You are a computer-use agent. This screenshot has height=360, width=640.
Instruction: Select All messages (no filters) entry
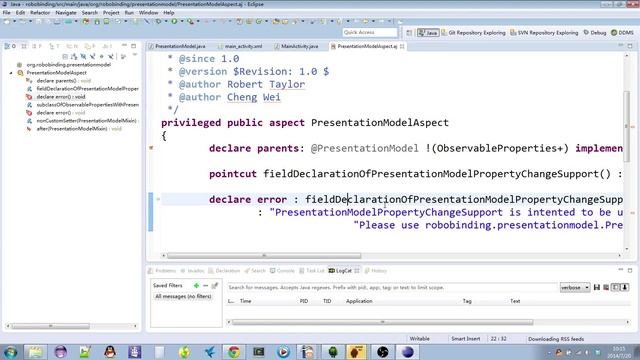point(183,296)
